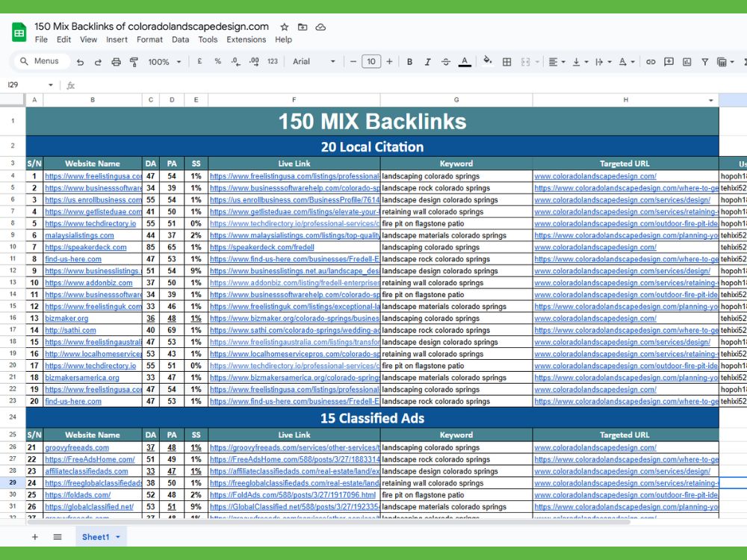Open the cell borders tool
This screenshot has height=560, width=747.
507,61
